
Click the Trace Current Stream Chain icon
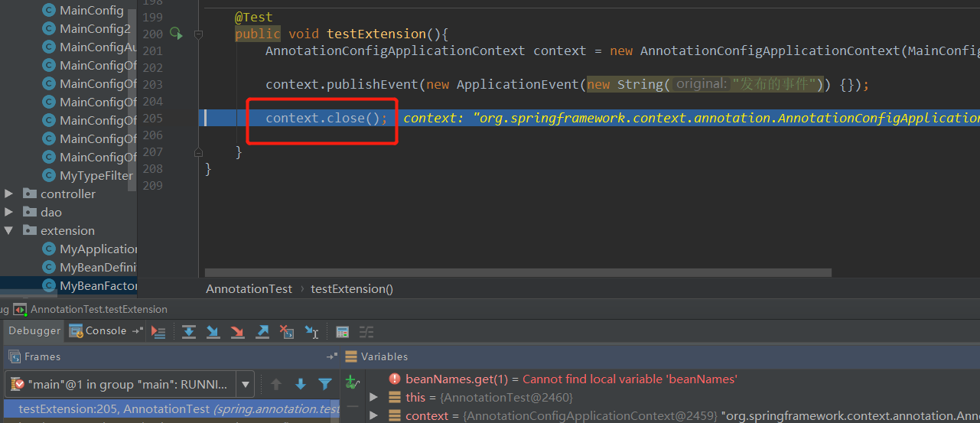coord(366,332)
